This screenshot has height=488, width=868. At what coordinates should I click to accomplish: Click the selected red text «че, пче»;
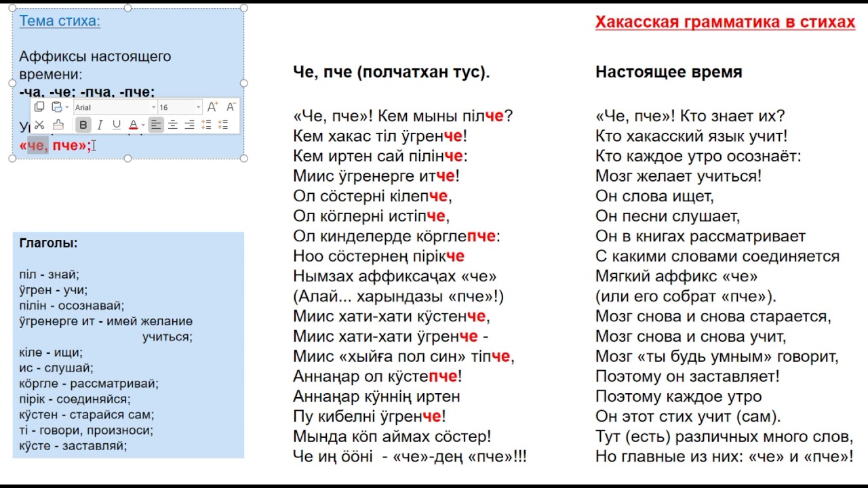(55, 145)
